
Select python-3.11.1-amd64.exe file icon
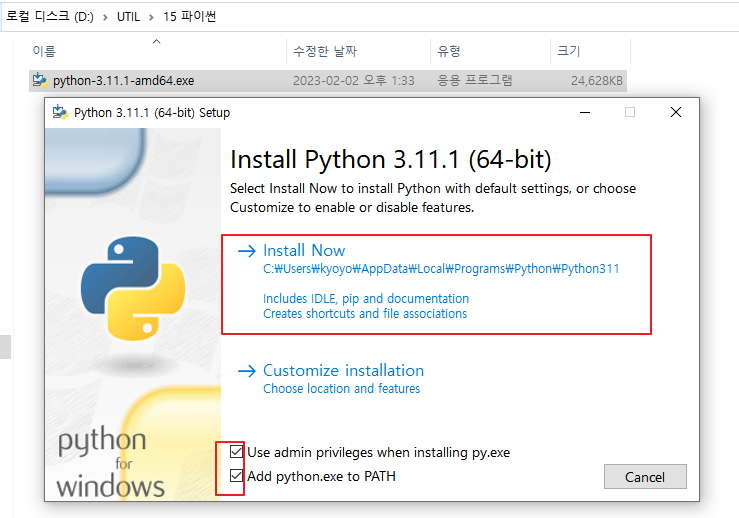(40, 81)
